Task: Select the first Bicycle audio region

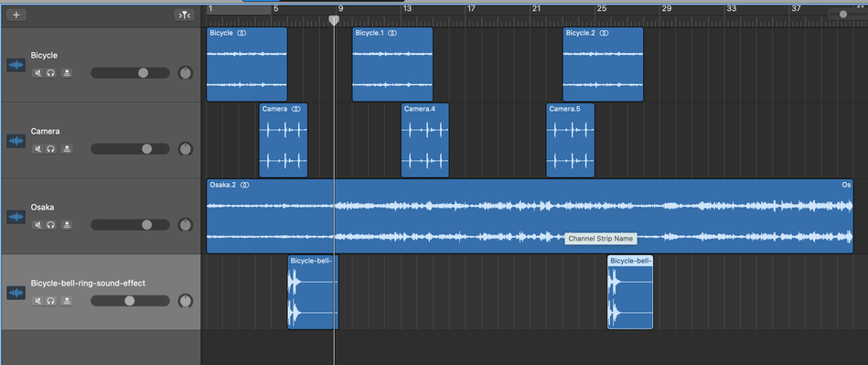Action: (247, 64)
